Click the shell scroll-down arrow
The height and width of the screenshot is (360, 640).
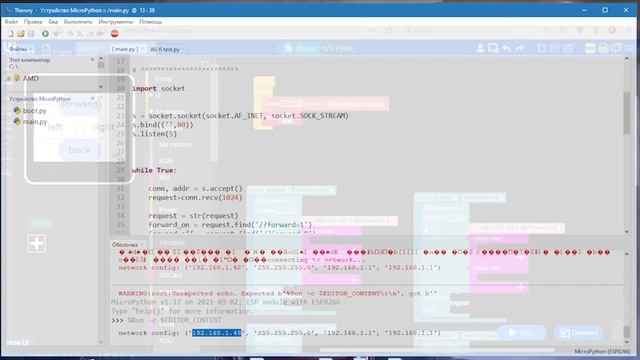pyautogui.click(x=627, y=342)
